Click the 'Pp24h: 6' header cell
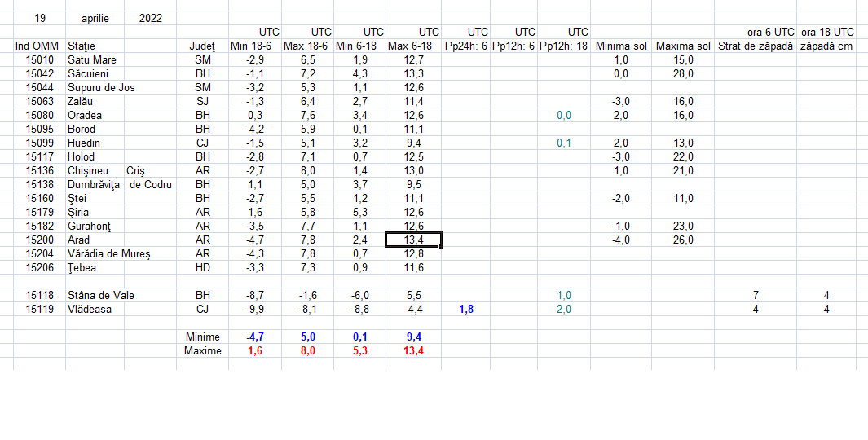Screen dimensions: 868x440 pyautogui.click(x=466, y=46)
